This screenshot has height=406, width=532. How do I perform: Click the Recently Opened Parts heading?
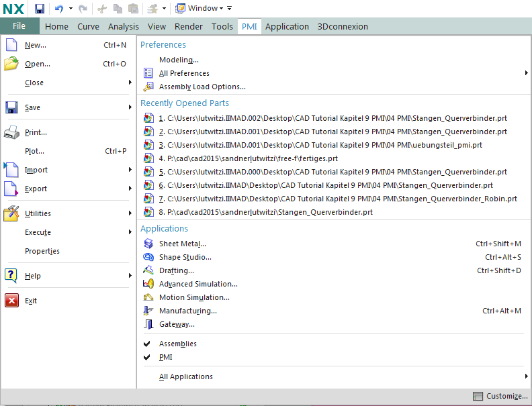pos(185,103)
